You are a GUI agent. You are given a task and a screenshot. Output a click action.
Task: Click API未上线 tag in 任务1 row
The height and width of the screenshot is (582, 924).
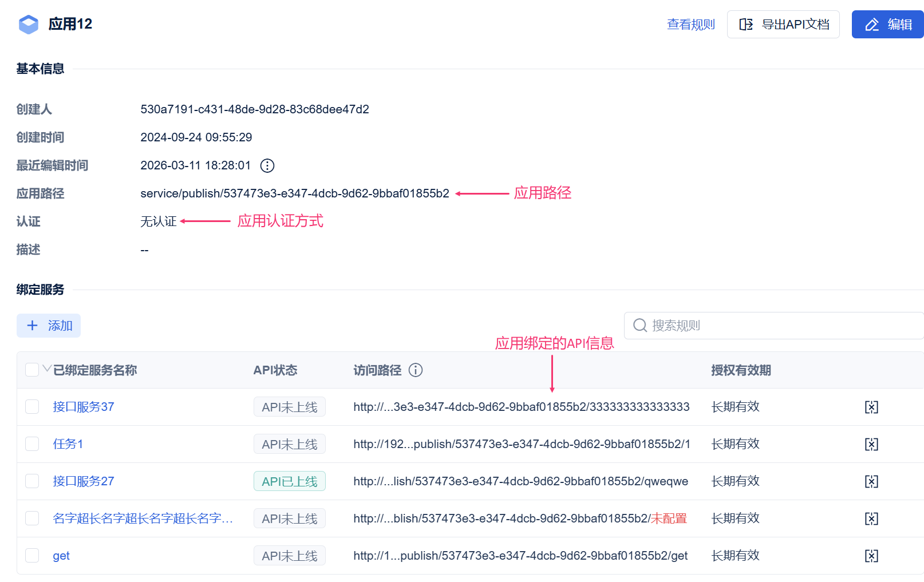tap(290, 444)
